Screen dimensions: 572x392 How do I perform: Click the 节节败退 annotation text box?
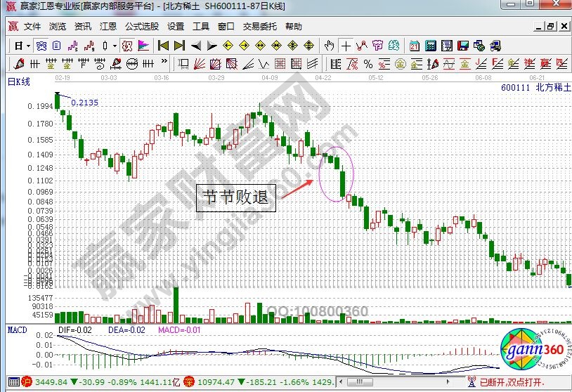pyautogui.click(x=236, y=197)
